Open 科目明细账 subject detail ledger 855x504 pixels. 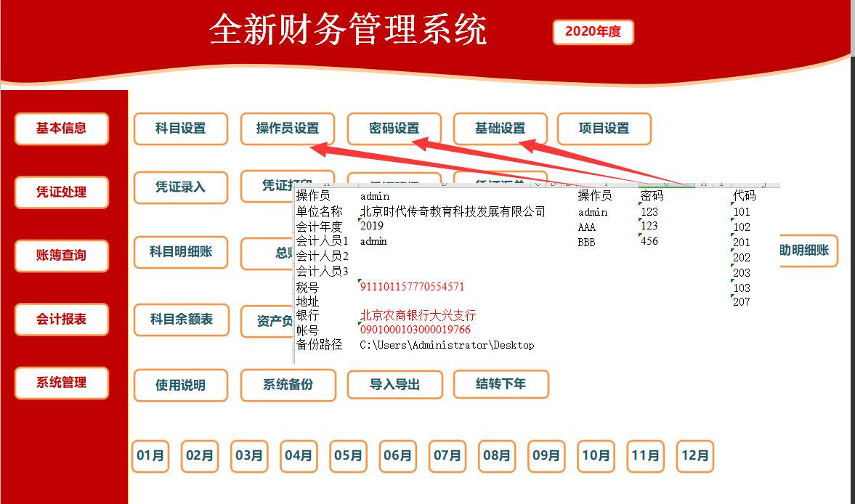click(180, 252)
